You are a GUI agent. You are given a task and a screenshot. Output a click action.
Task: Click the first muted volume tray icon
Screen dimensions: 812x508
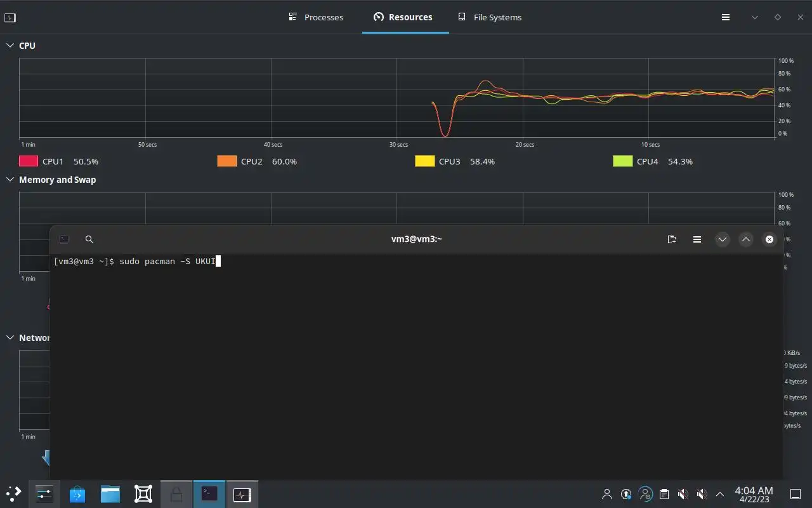(x=683, y=494)
